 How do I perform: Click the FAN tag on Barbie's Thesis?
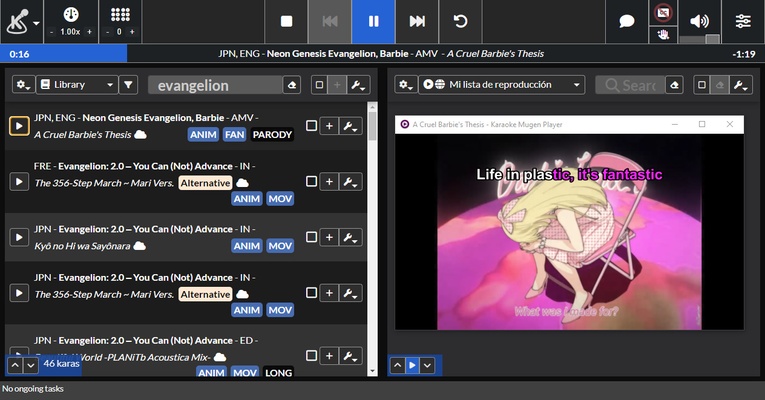tap(234, 135)
